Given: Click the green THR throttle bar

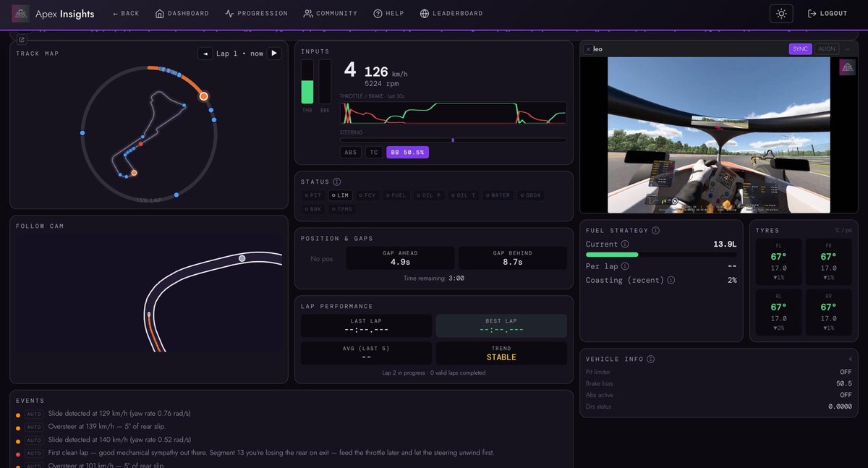Looking at the screenshot, I should [x=307, y=92].
